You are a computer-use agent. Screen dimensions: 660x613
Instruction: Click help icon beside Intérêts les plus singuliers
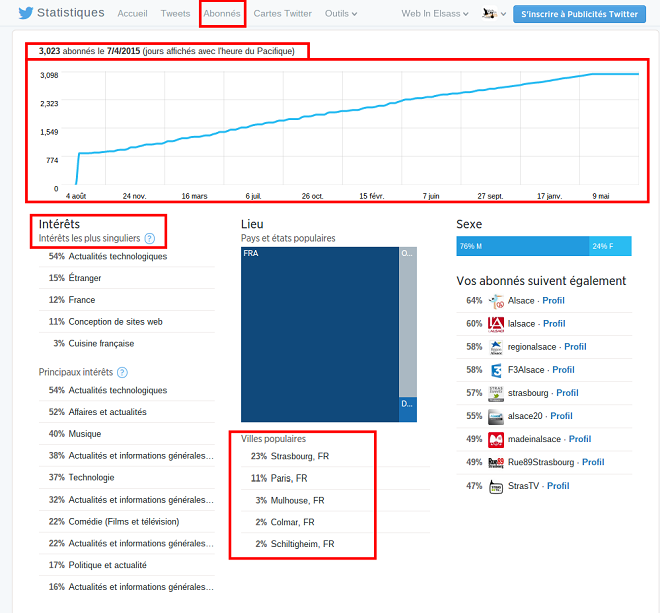point(149,239)
